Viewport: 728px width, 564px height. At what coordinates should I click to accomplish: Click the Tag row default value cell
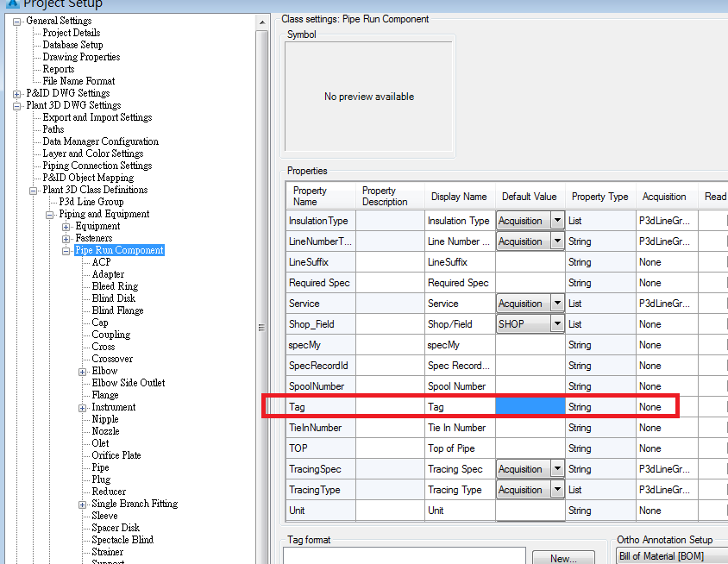pyautogui.click(x=530, y=407)
